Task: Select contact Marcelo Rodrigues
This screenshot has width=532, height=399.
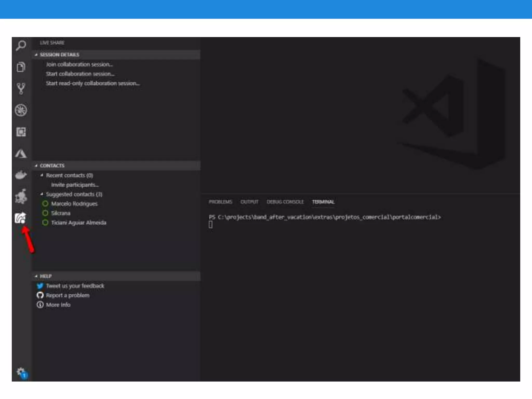Action: [x=74, y=204]
